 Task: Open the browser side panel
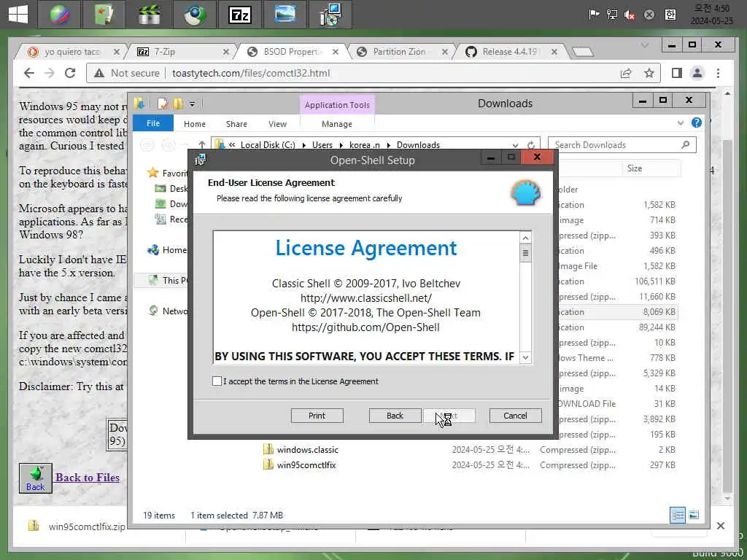point(676,73)
